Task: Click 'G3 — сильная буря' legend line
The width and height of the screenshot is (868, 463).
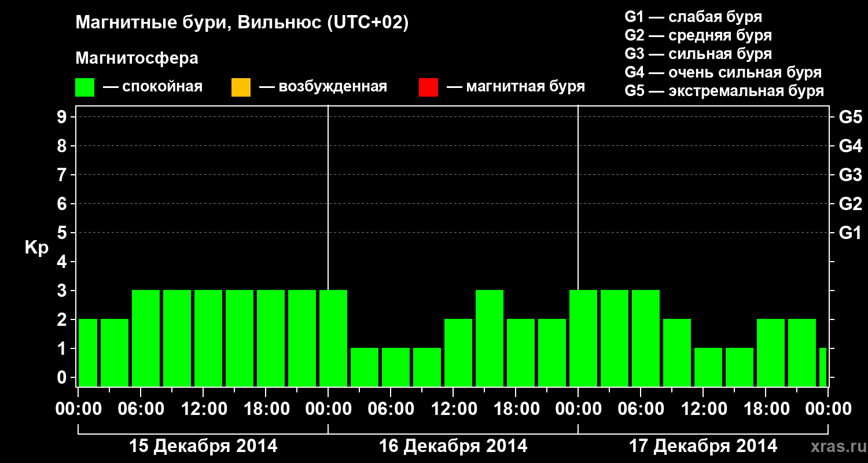Action: [698, 54]
